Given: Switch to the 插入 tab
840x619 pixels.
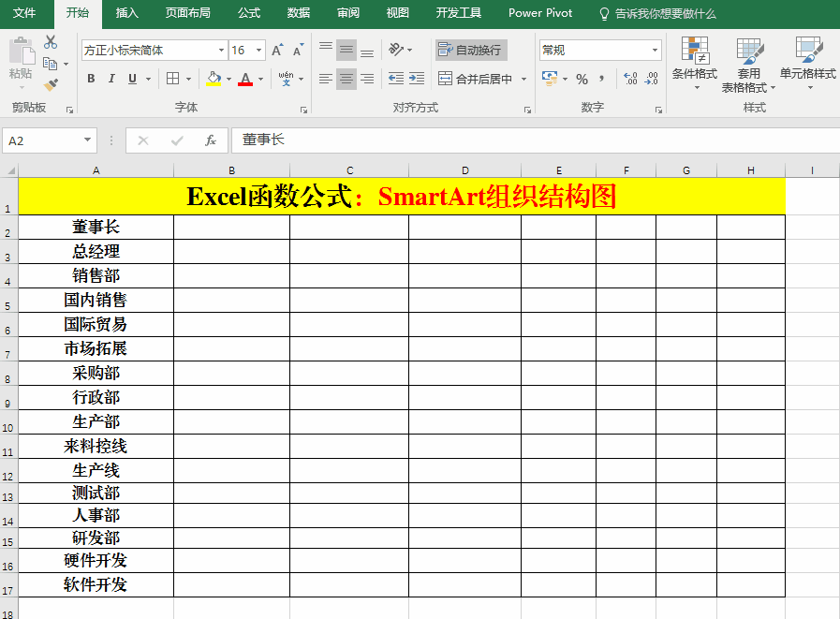Looking at the screenshot, I should coord(126,13).
